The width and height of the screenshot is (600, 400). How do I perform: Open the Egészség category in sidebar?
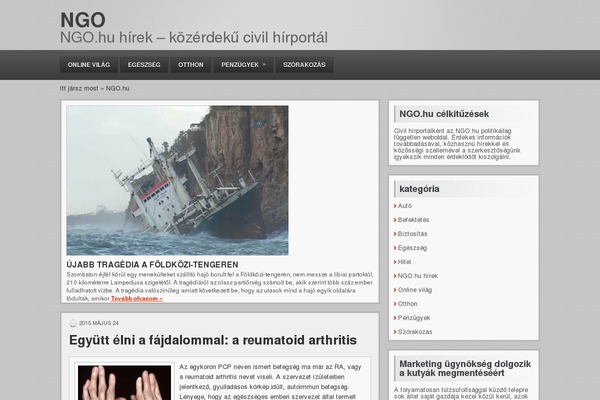(x=412, y=248)
